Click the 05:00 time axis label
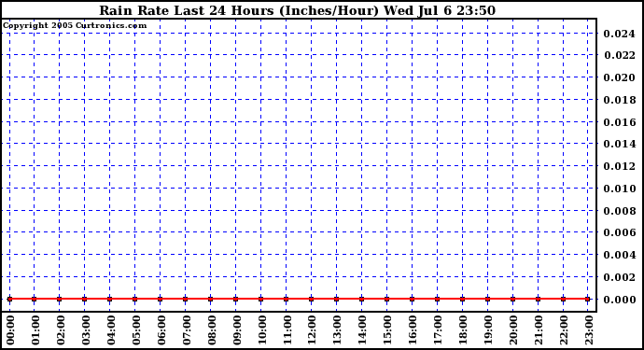Viewport: 644px width, 350px height. pyautogui.click(x=136, y=329)
